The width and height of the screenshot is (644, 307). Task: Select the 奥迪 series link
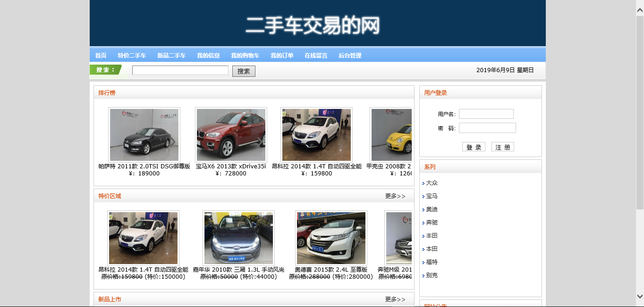point(432,209)
